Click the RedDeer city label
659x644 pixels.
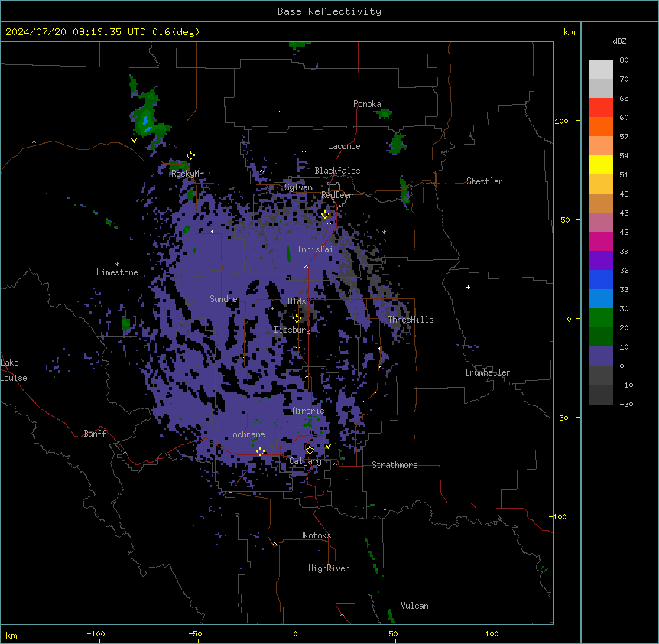337,195
